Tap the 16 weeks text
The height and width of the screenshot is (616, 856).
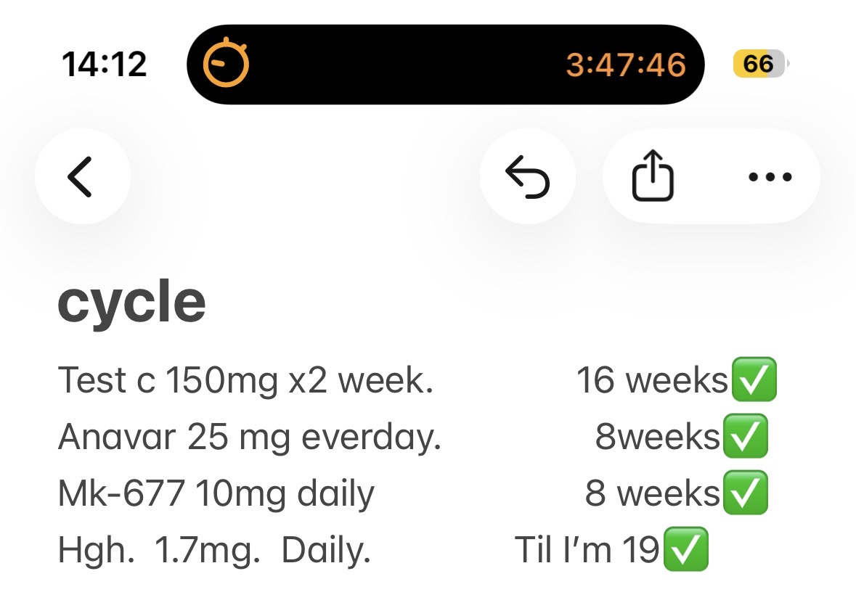pyautogui.click(x=653, y=380)
